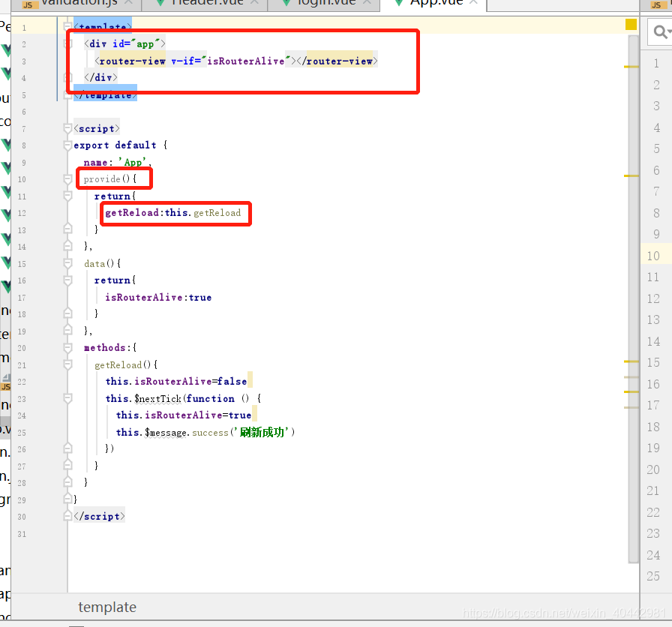Close the validation.js tab
Screen dimensions: 672x627
(128, 2)
